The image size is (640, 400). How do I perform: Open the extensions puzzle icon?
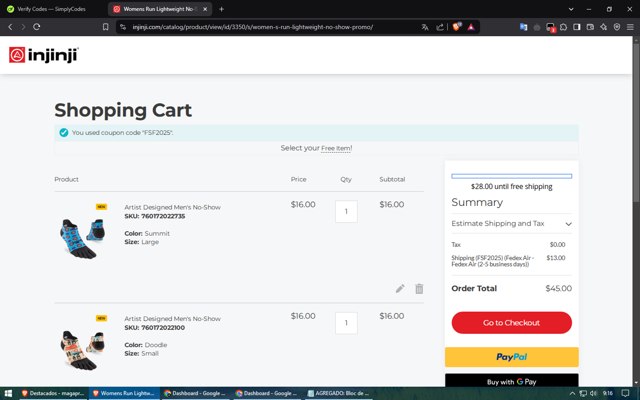(x=564, y=27)
